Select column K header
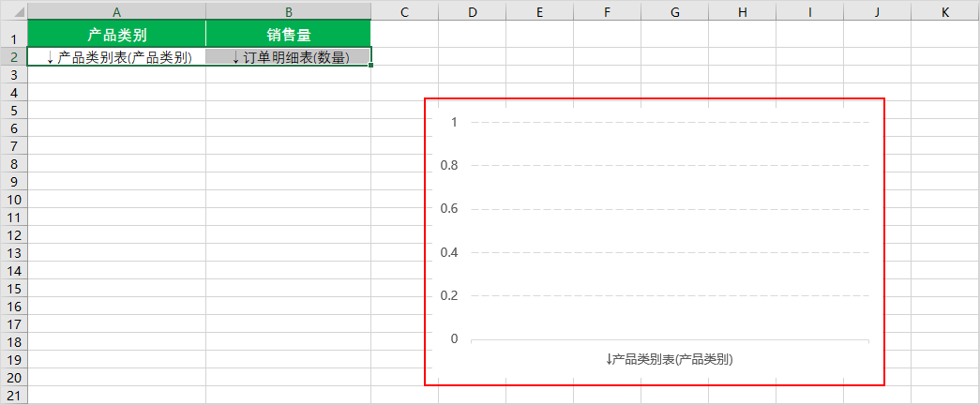This screenshot has width=980, height=405. point(944,11)
